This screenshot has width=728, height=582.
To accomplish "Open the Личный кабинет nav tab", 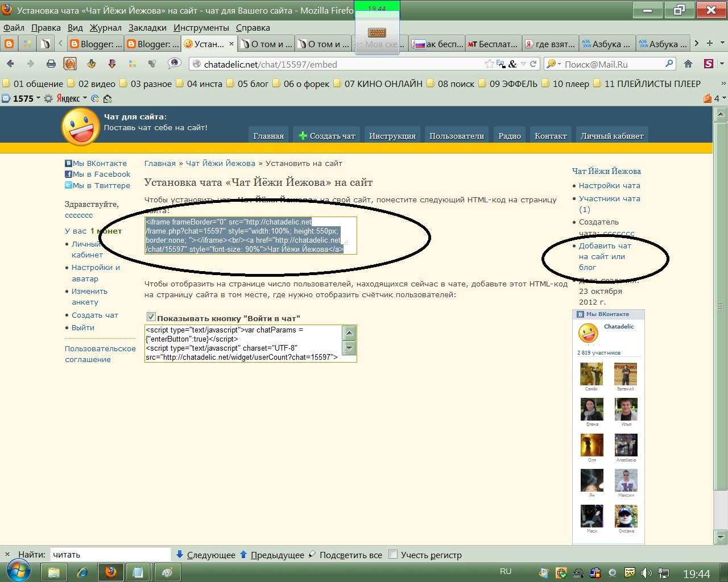I will coord(612,136).
